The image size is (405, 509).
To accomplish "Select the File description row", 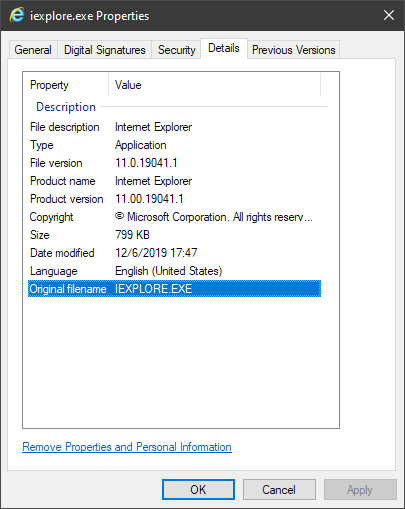I will tap(174, 127).
